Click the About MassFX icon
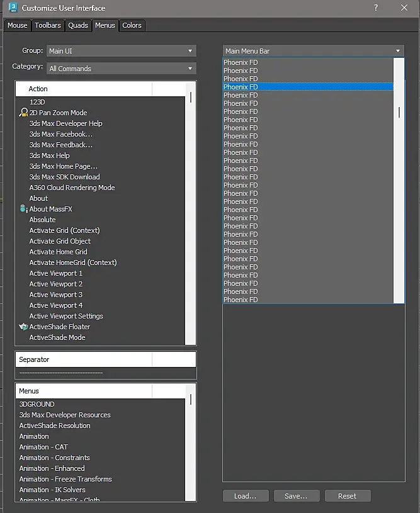The width and height of the screenshot is (420, 513). pos(23,209)
